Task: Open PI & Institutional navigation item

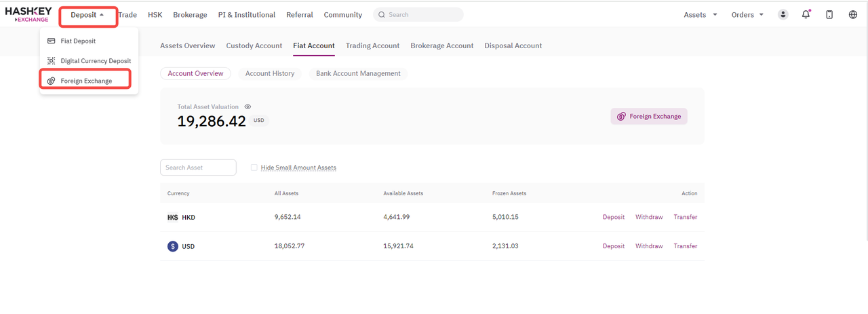Action: [247, 15]
